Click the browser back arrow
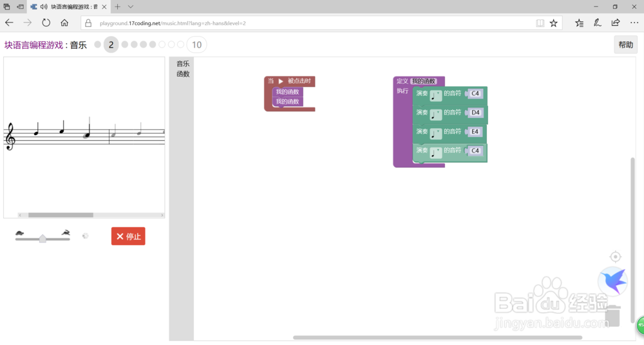Screen dimensions: 644x345 [9, 23]
